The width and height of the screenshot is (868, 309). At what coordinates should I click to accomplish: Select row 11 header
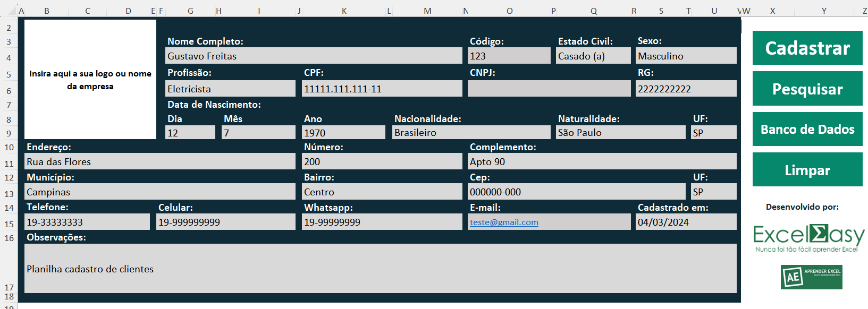point(9,164)
